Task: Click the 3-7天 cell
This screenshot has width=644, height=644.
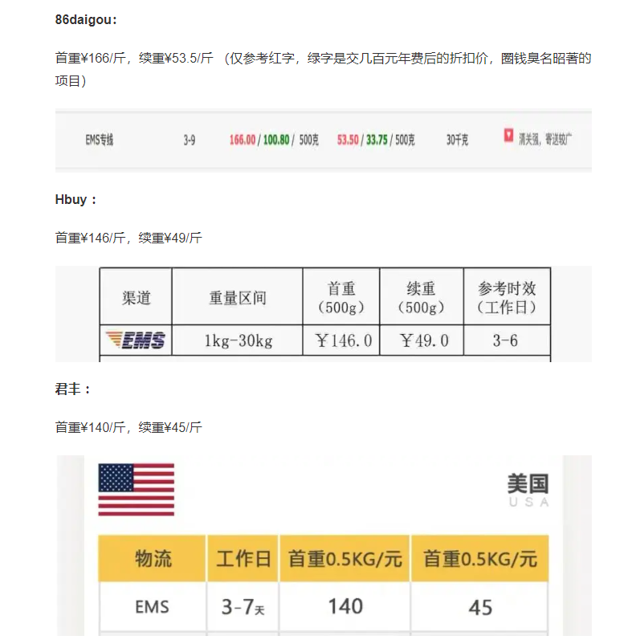Action: (x=243, y=606)
